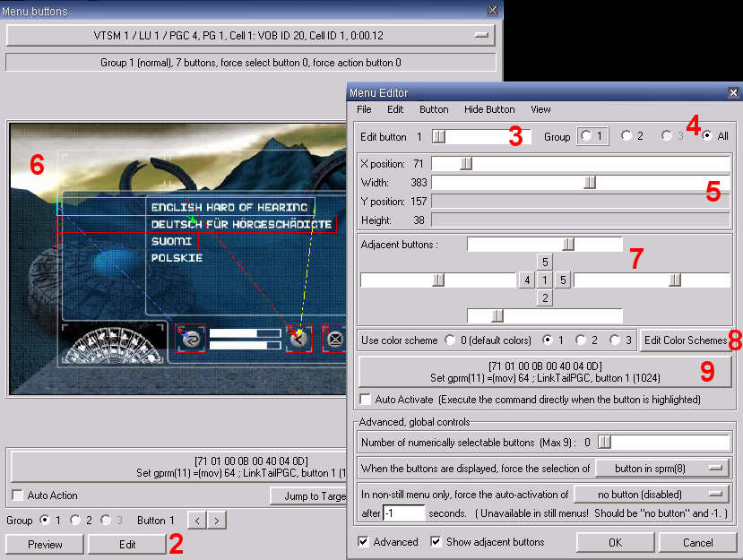Screen dimensions: 743x560
Task: Open the Edit menu in Menu Editor
Action: [395, 109]
